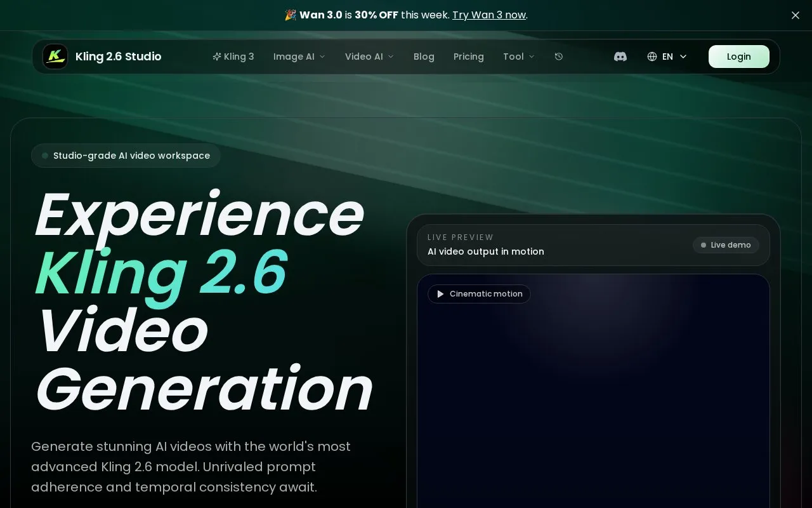
Task: Click the globe language icon
Action: [652, 57]
